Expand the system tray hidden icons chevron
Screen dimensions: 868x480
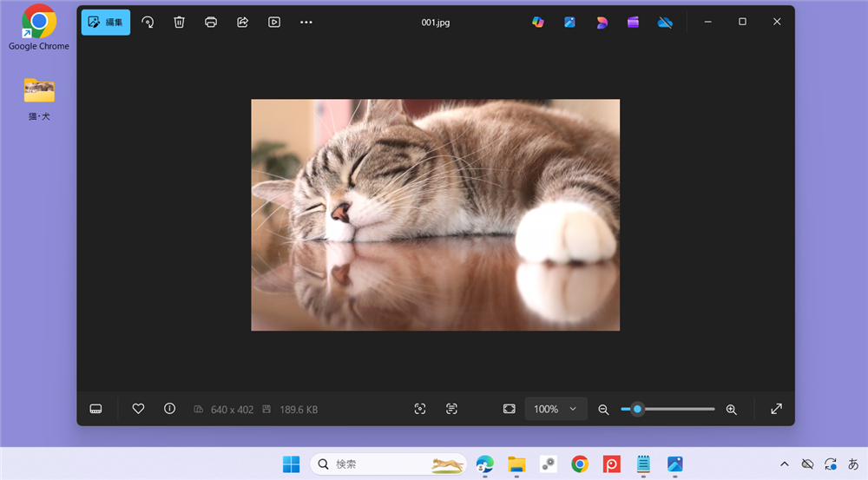[785, 464]
